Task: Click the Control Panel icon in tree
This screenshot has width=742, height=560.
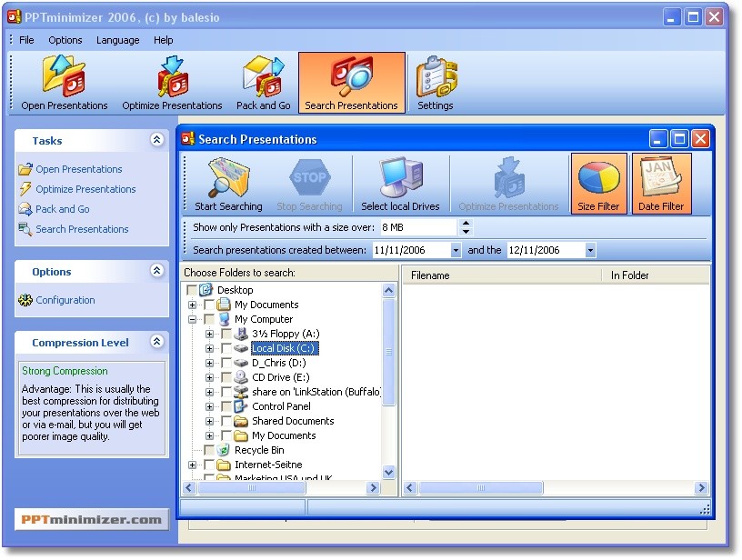Action: pyautogui.click(x=241, y=406)
